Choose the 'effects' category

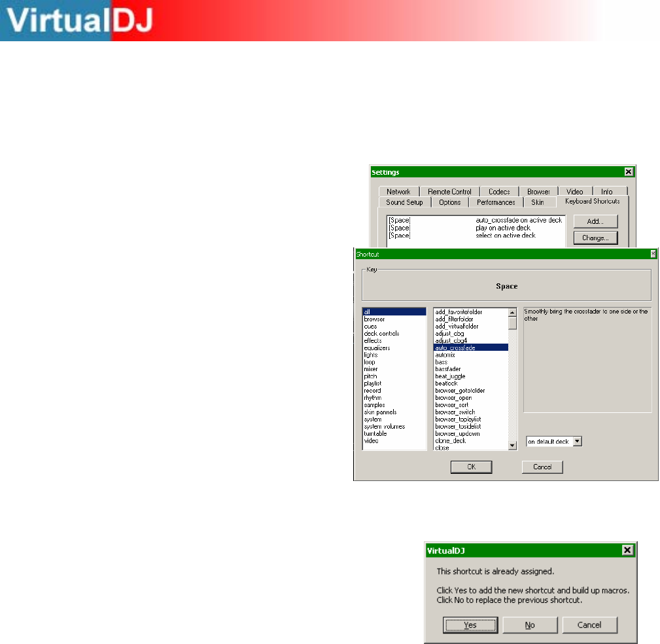tap(394, 341)
